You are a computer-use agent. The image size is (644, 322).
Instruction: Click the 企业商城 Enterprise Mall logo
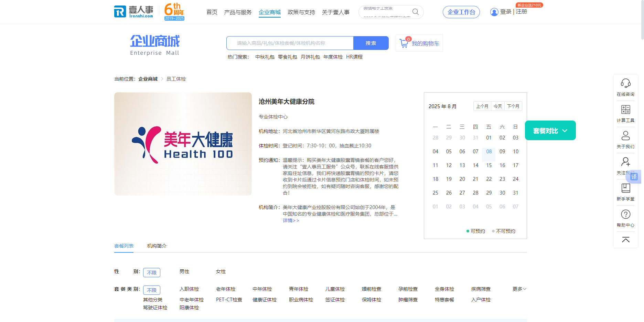(x=155, y=45)
